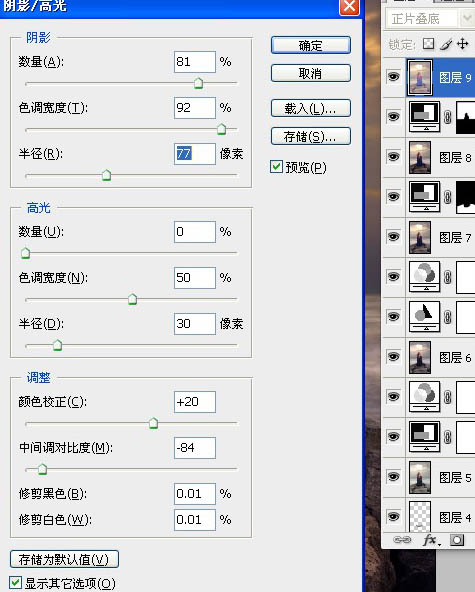
Task: Click 颜色校正(C) slider handle
Action: click(153, 423)
